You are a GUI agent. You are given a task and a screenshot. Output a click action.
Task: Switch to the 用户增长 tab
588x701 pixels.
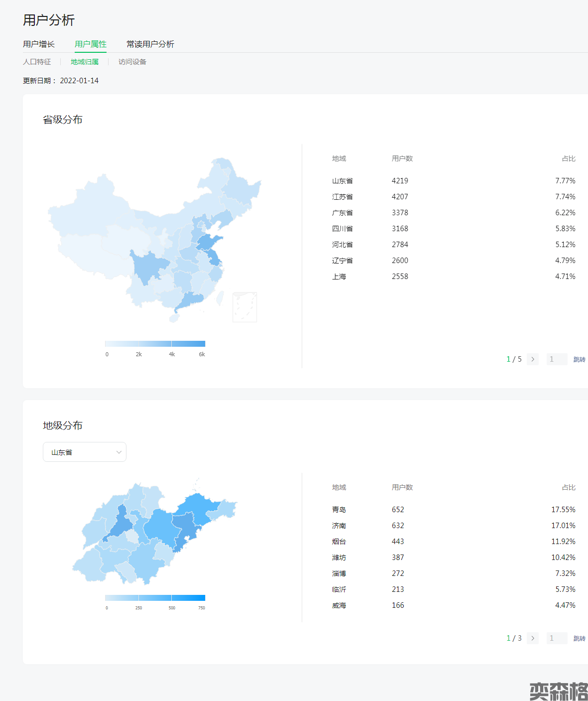point(39,44)
